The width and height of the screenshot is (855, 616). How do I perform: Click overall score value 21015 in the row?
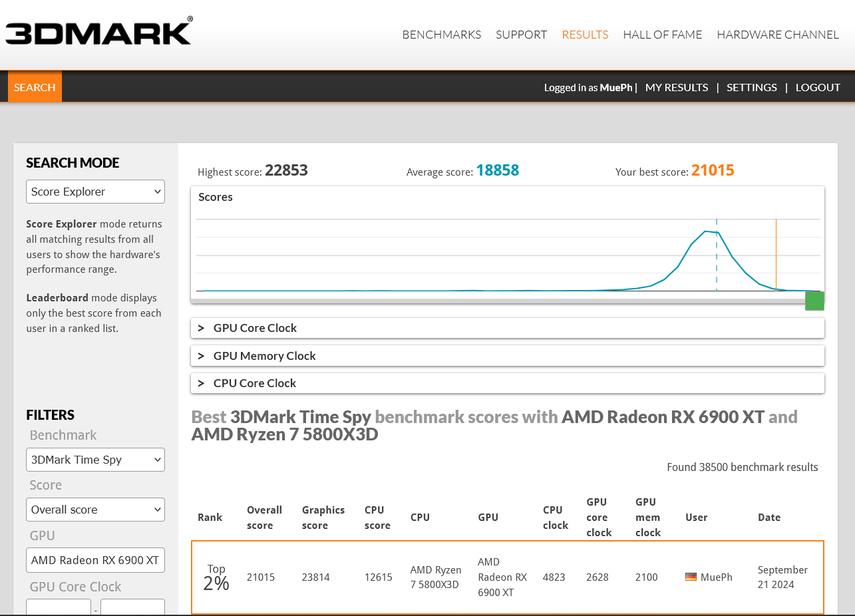261,577
